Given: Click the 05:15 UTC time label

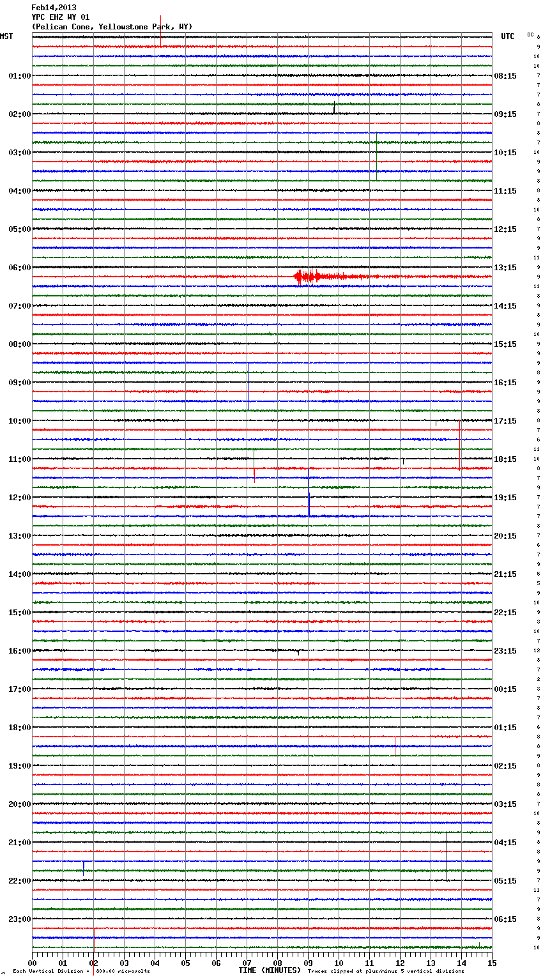Looking at the screenshot, I should (505, 881).
